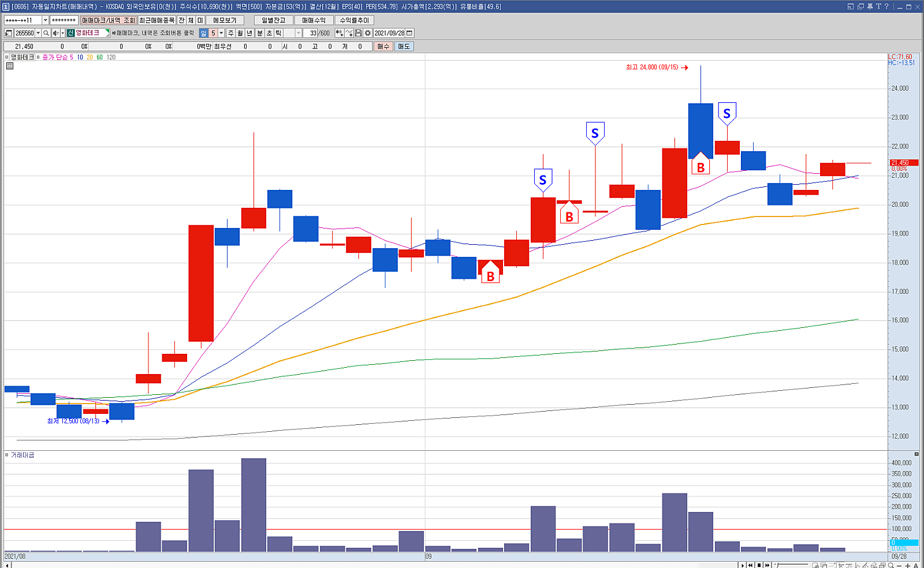Click the left scroll arrow of the chart scrollbar
Viewport: 924px width, 568px height.
pyautogui.click(x=8, y=565)
